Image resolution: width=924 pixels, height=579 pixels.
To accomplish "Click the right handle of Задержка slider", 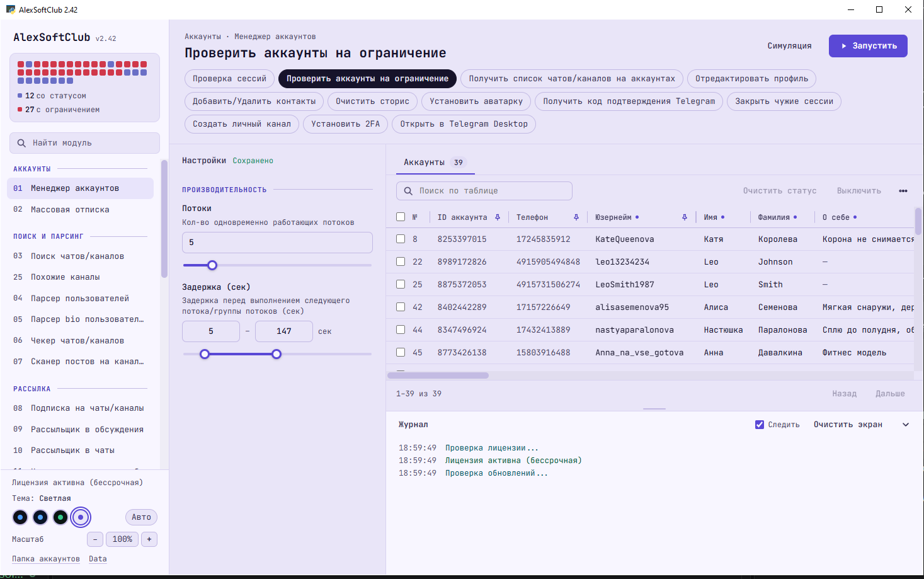I will tap(277, 354).
